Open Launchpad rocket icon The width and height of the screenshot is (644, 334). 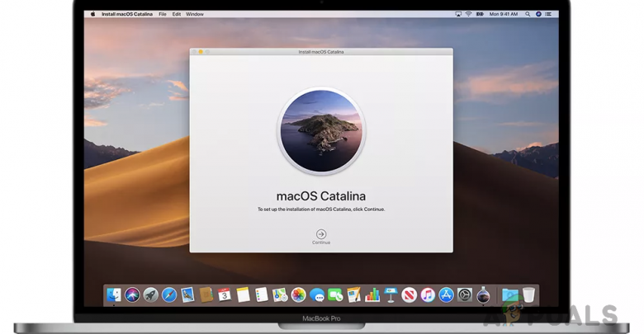pyautogui.click(x=150, y=294)
